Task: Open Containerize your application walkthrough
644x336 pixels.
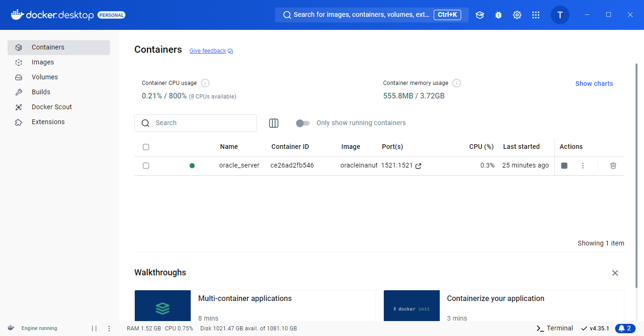Action: pyautogui.click(x=504, y=306)
